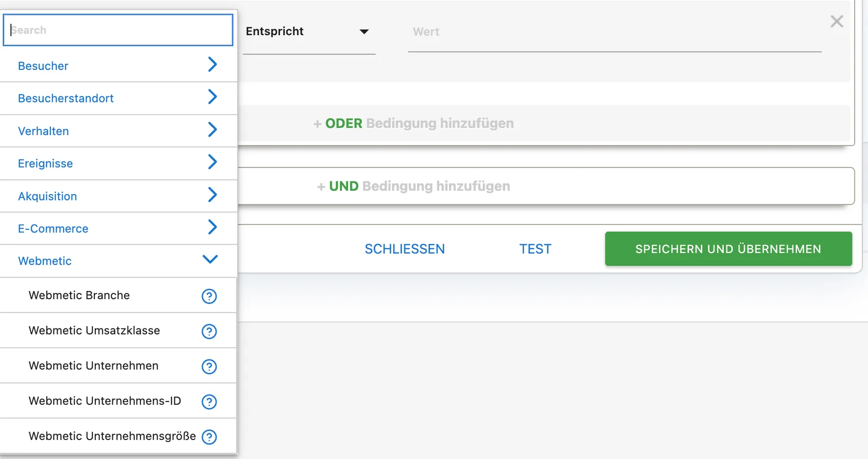This screenshot has height=459, width=868.
Task: Expand the Akquisition chevron
Action: point(212,195)
